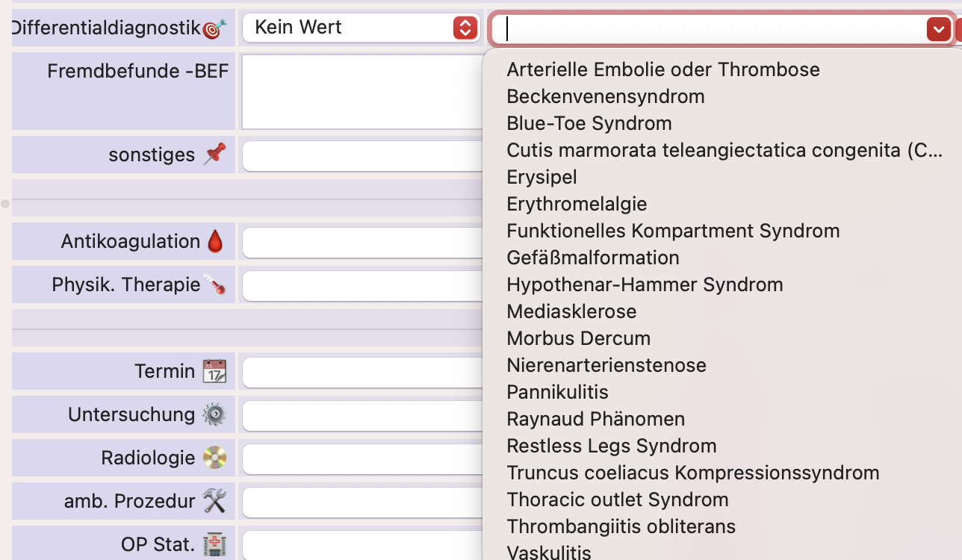The height and width of the screenshot is (560, 962).
Task: Click the gear icon next to Untersuchung
Action: click(215, 414)
